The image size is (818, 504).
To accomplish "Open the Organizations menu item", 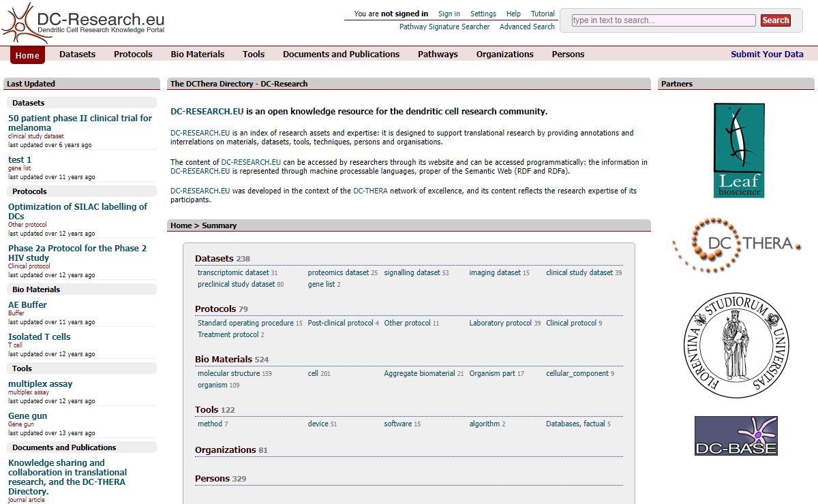I will click(505, 54).
